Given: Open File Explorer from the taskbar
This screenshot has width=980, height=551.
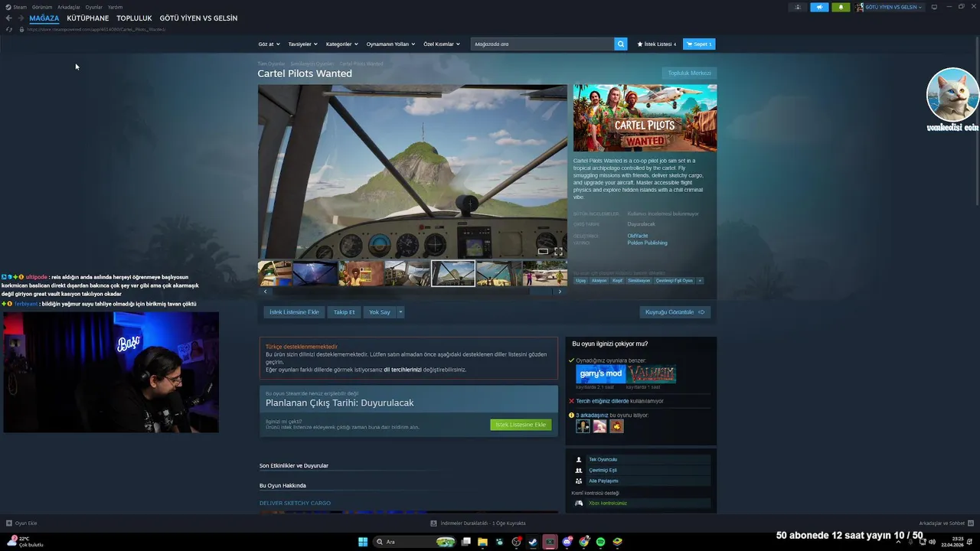Looking at the screenshot, I should coord(482,542).
